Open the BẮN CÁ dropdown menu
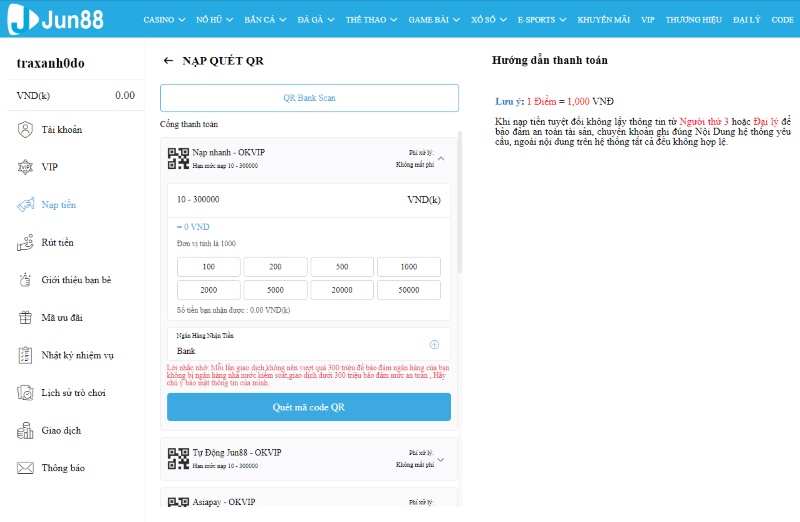The image size is (800, 522). 265,19
